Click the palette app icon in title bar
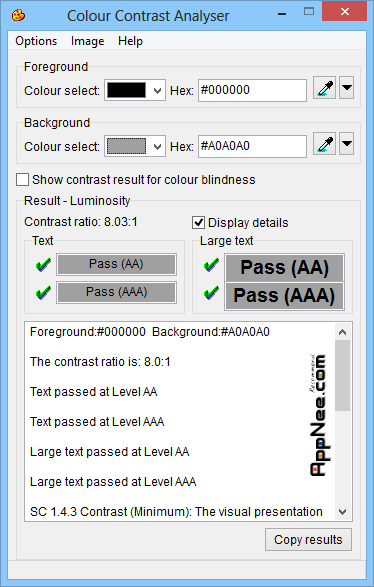The width and height of the screenshot is (374, 587). coord(18,15)
